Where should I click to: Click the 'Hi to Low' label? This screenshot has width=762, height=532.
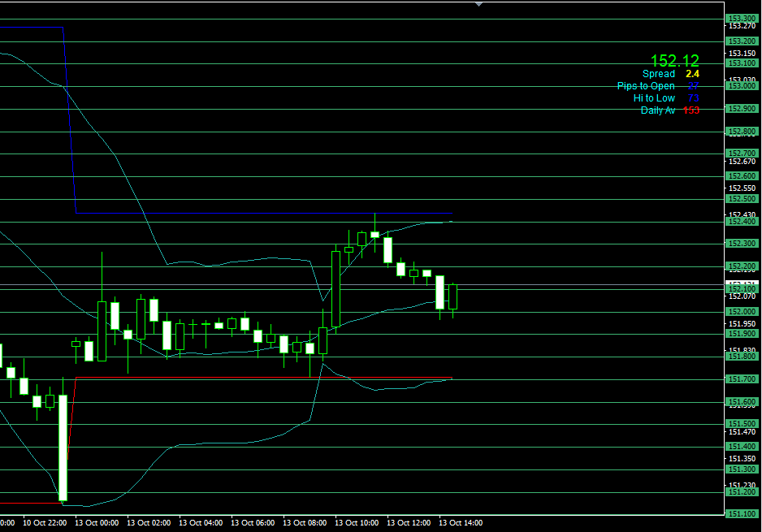(x=654, y=98)
